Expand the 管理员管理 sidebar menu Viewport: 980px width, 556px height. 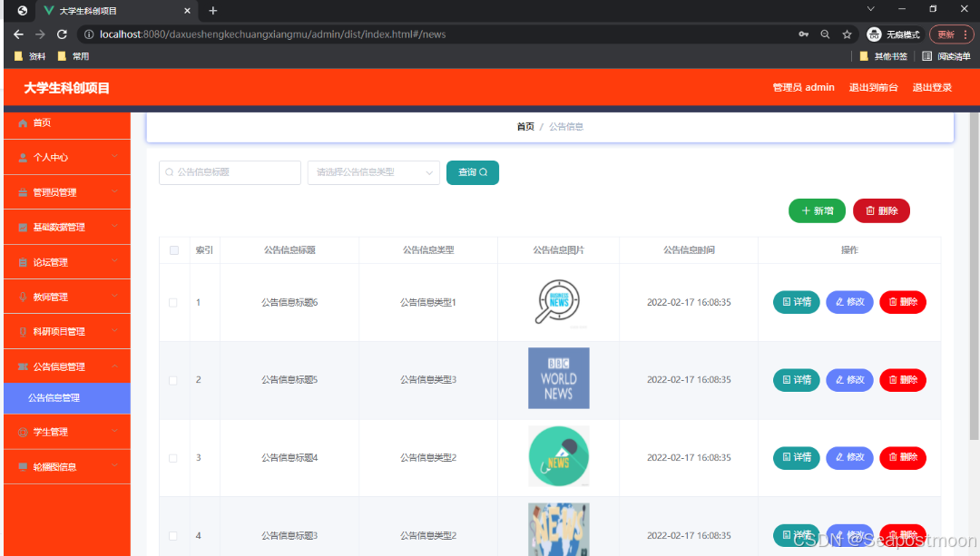pos(64,191)
